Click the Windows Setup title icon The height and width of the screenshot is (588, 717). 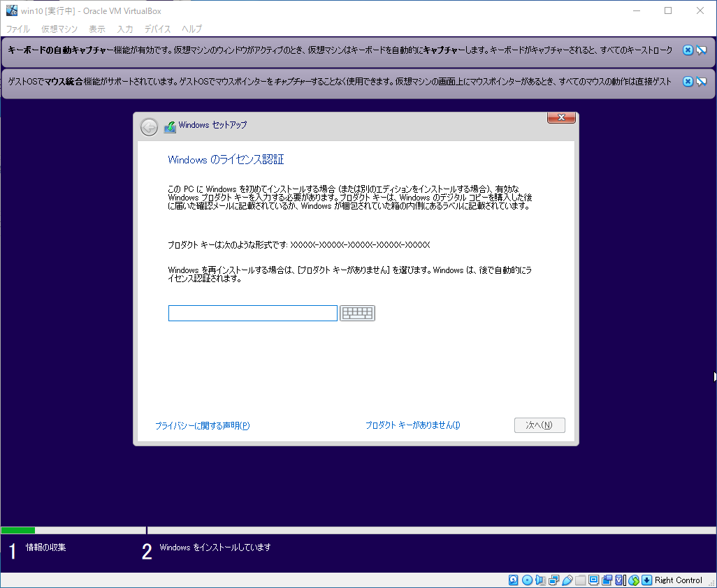(170, 126)
